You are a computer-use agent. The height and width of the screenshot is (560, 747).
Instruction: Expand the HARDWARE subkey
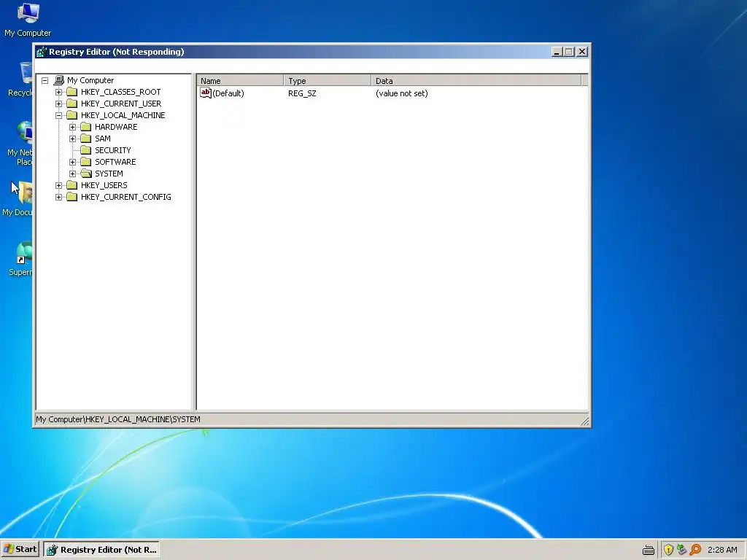(72, 127)
